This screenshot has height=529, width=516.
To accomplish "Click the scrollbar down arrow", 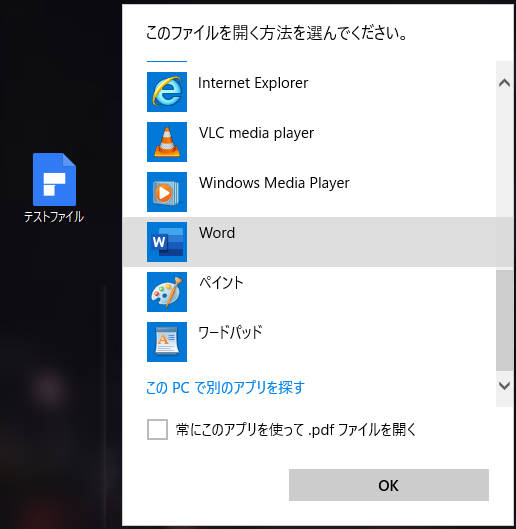I will (505, 385).
